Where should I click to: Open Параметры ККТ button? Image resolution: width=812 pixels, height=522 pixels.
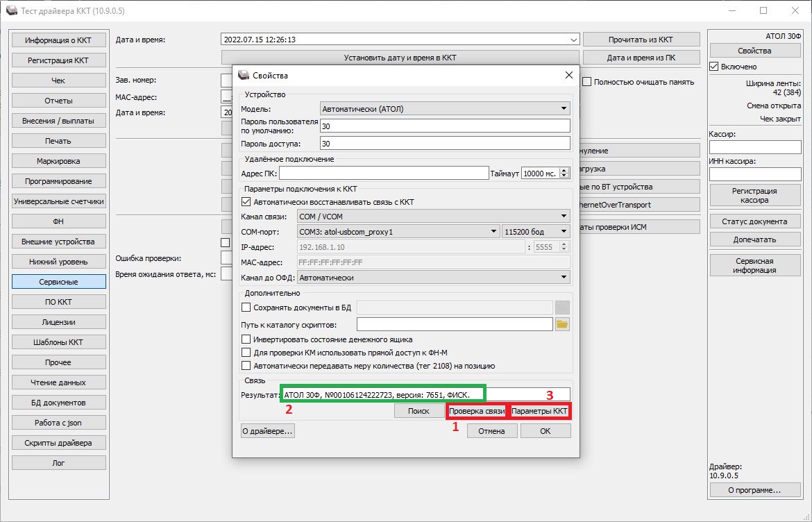click(540, 412)
